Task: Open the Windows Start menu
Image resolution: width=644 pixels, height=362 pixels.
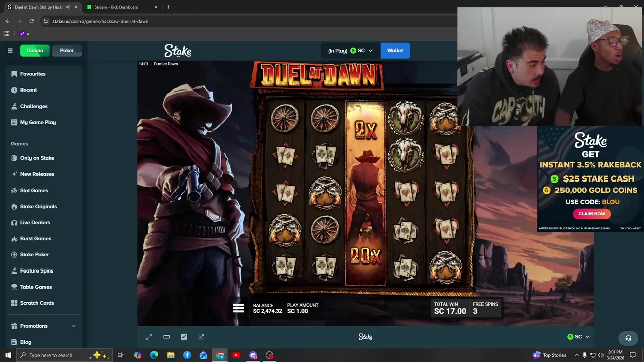Action: 8,355
